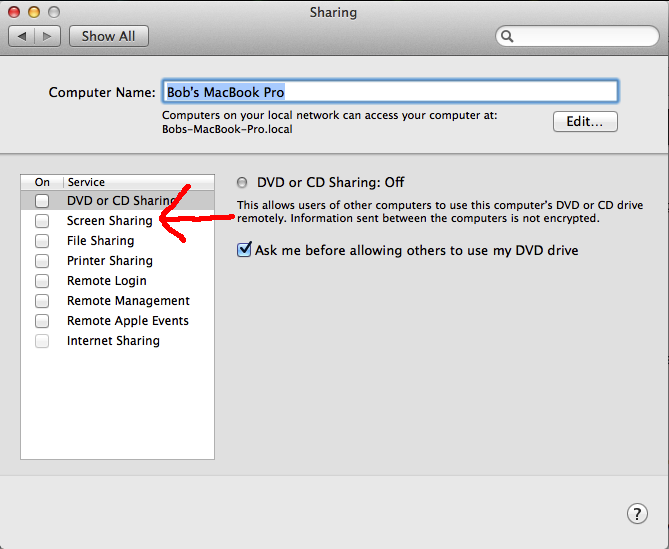Open help with the question mark button
This screenshot has height=549, width=669.
pyautogui.click(x=637, y=514)
